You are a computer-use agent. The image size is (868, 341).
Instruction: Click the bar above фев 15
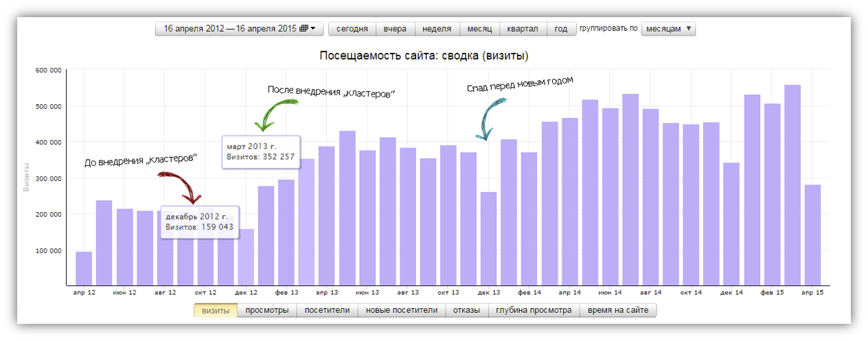point(772,195)
